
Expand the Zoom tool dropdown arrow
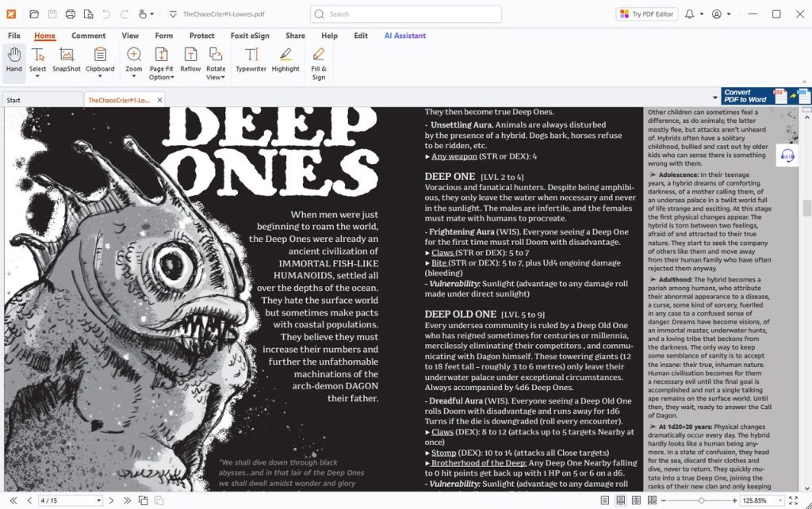[x=133, y=77]
